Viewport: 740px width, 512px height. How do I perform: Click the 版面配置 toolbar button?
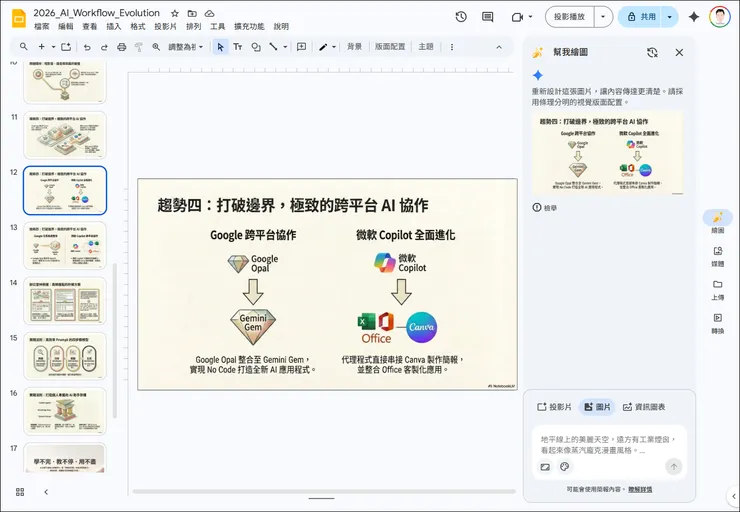[x=390, y=47]
